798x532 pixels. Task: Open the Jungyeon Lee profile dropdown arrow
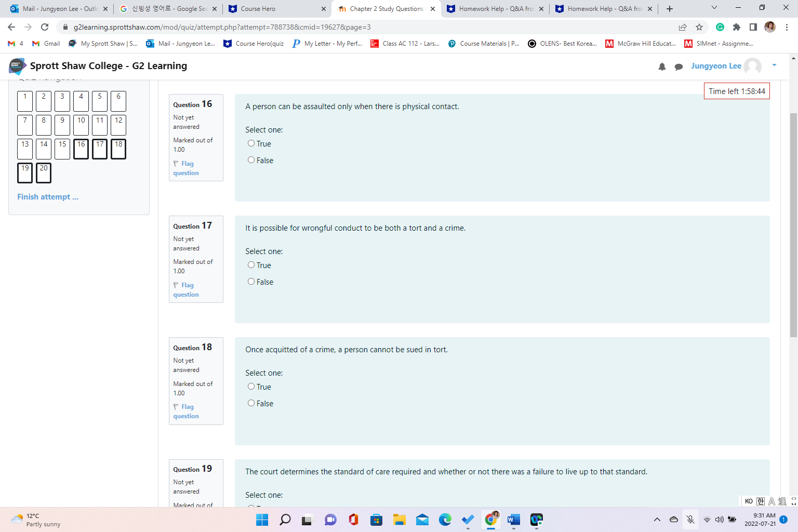click(774, 65)
